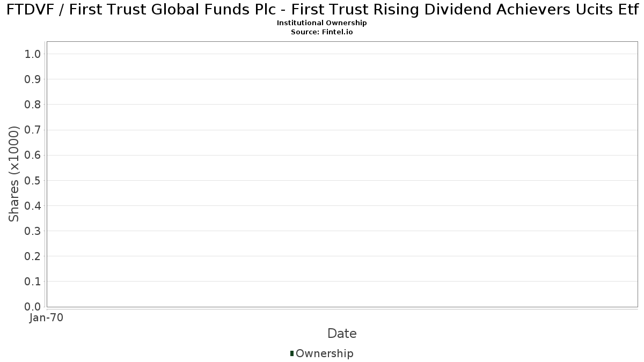Click the Date horizontal axis title
Screen dimensions: 644x362
pos(342,334)
